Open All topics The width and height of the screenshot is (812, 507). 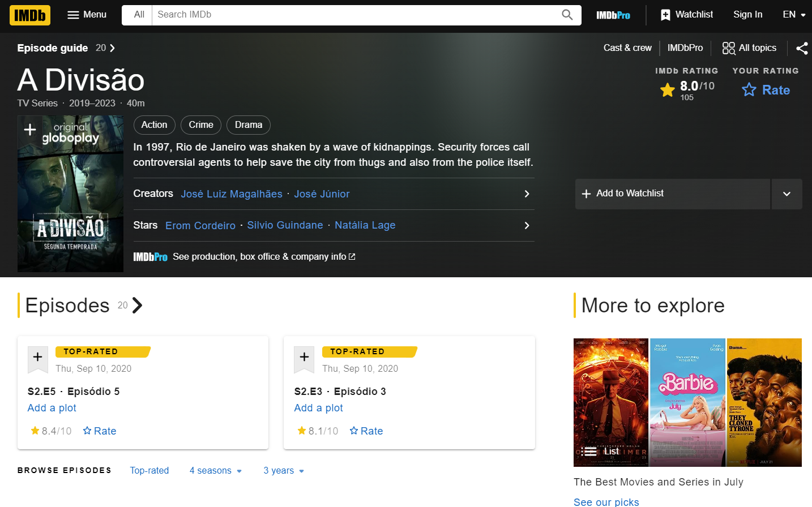pos(749,48)
